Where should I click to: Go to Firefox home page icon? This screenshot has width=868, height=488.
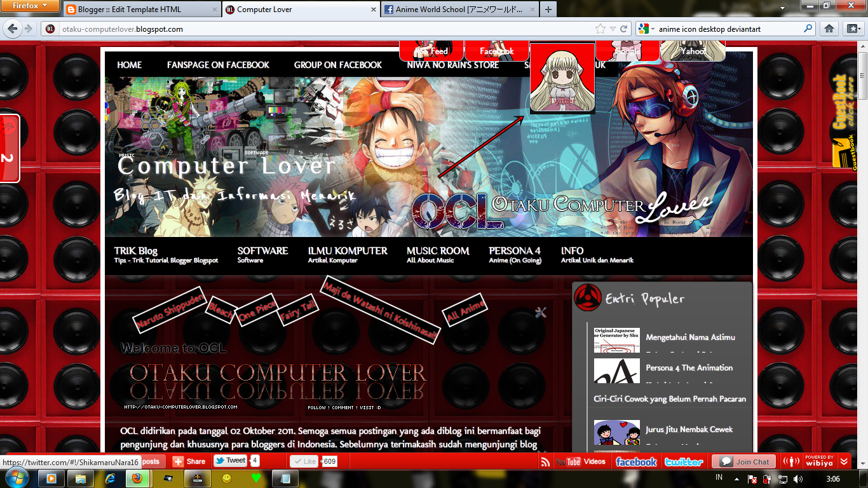(829, 29)
